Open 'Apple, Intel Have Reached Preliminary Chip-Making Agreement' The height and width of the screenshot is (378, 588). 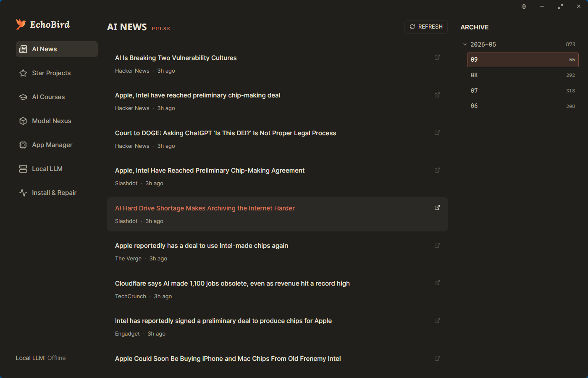click(x=210, y=171)
